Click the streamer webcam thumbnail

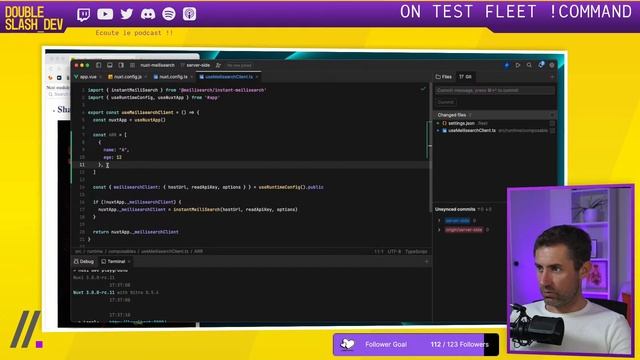(571, 271)
